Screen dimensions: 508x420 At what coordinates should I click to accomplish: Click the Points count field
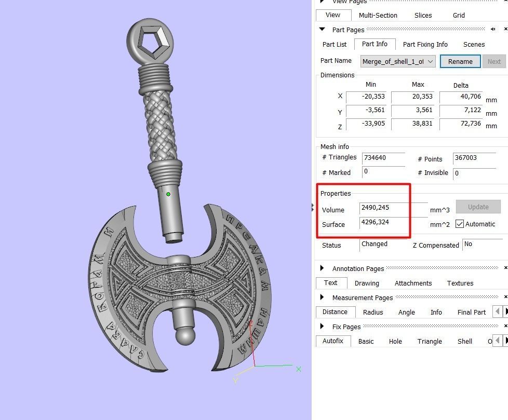pos(474,158)
